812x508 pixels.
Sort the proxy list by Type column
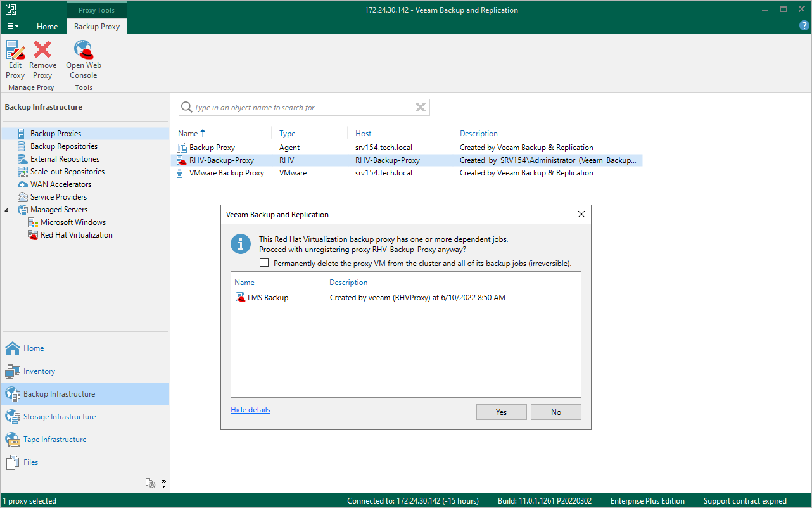311,134
